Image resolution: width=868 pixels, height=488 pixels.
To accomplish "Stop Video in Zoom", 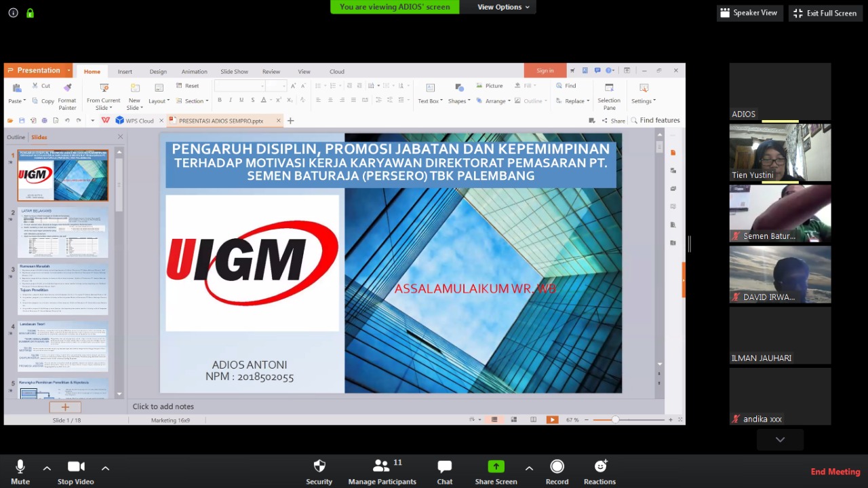I will click(75, 472).
